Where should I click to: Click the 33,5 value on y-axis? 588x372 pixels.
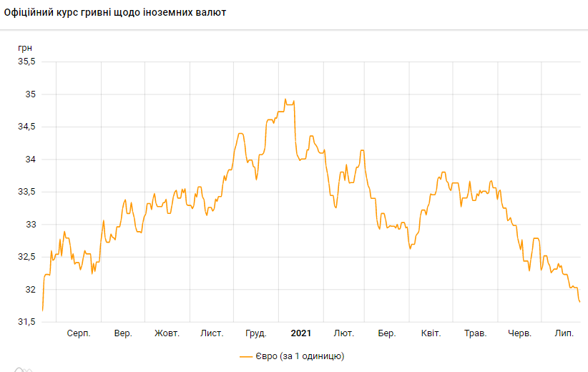point(26,192)
